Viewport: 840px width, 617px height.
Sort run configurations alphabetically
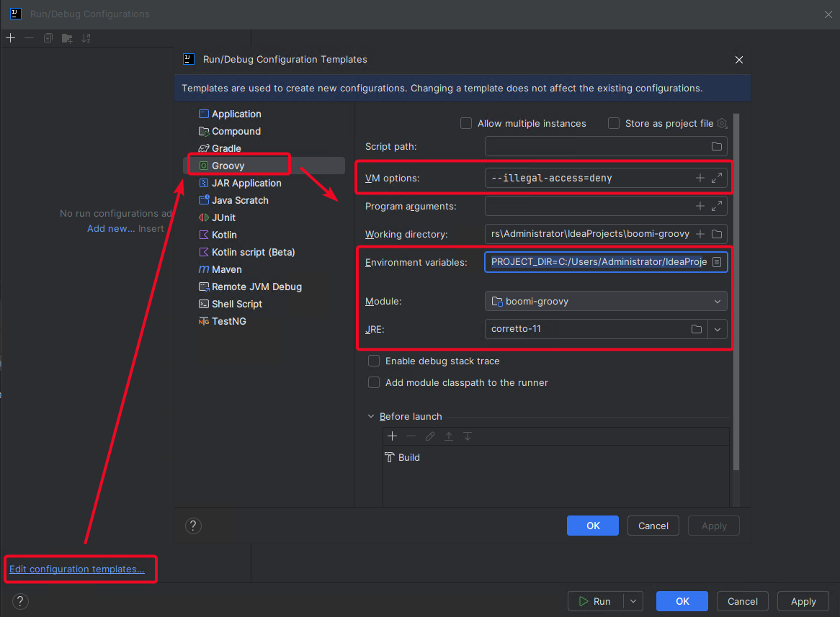(x=86, y=37)
